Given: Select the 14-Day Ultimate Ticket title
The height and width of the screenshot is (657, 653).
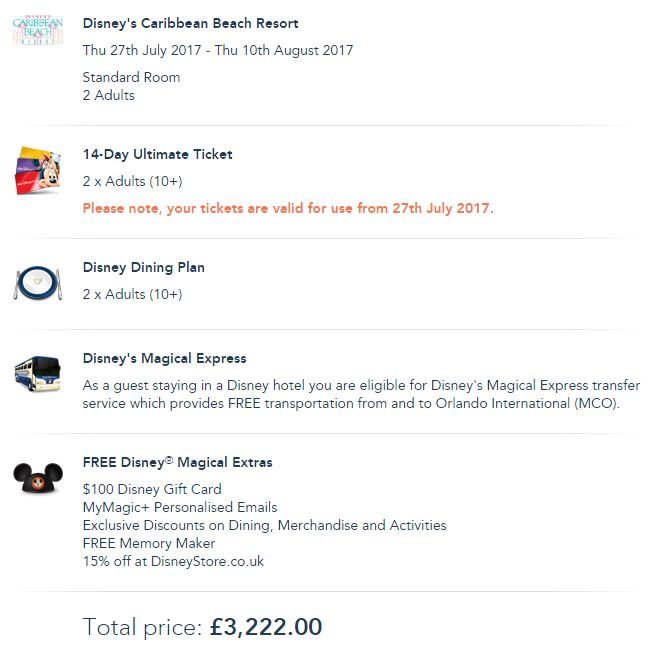Looking at the screenshot, I should click(x=157, y=154).
